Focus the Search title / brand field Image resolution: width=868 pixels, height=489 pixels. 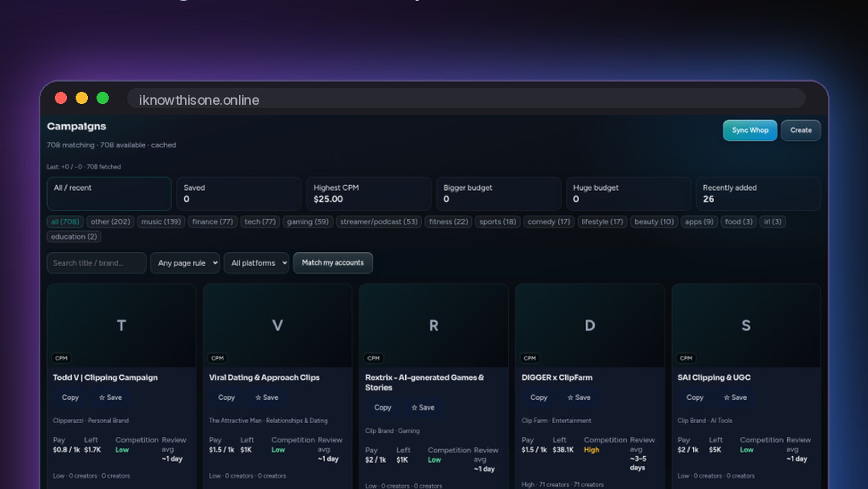(x=97, y=263)
